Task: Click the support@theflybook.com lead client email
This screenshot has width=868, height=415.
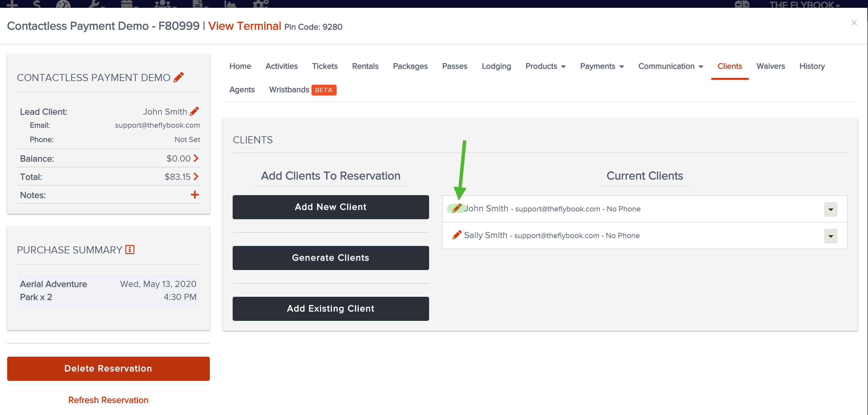Action: (157, 125)
